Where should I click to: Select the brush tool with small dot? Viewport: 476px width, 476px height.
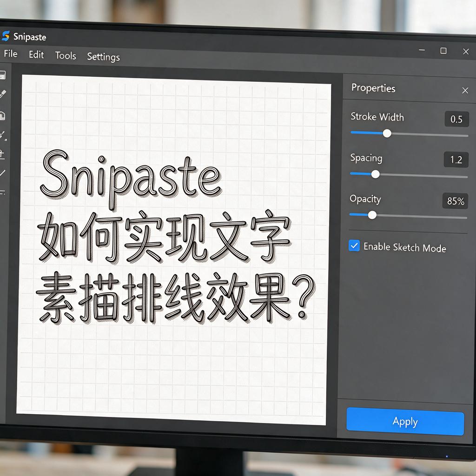coord(3,136)
